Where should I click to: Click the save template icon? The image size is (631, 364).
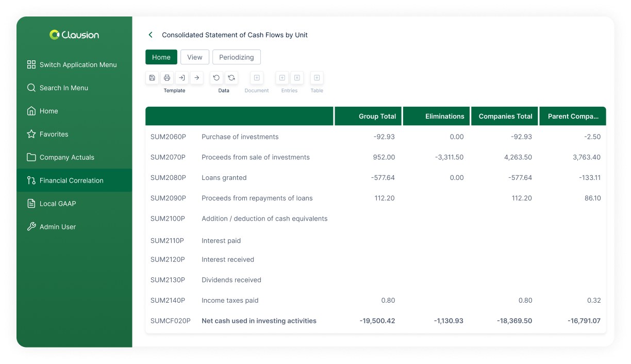(152, 78)
